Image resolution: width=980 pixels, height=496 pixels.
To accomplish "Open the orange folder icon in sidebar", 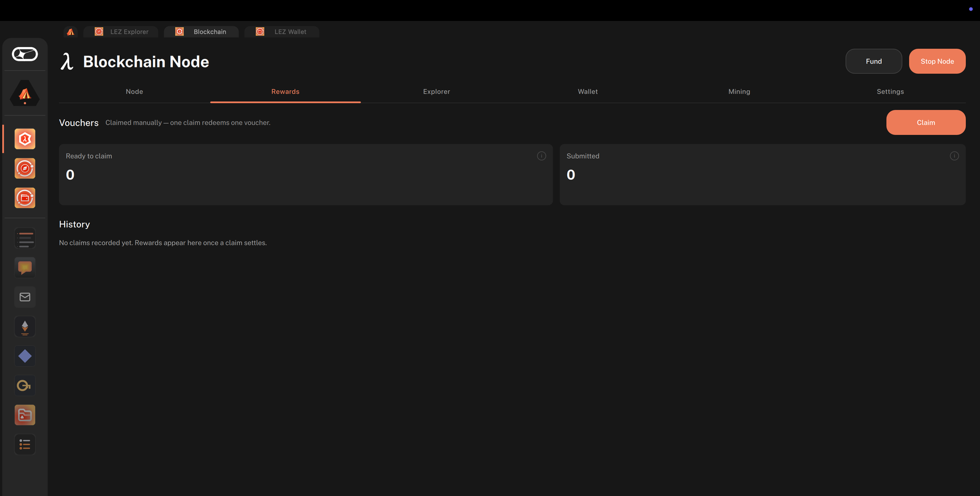I will [25, 415].
